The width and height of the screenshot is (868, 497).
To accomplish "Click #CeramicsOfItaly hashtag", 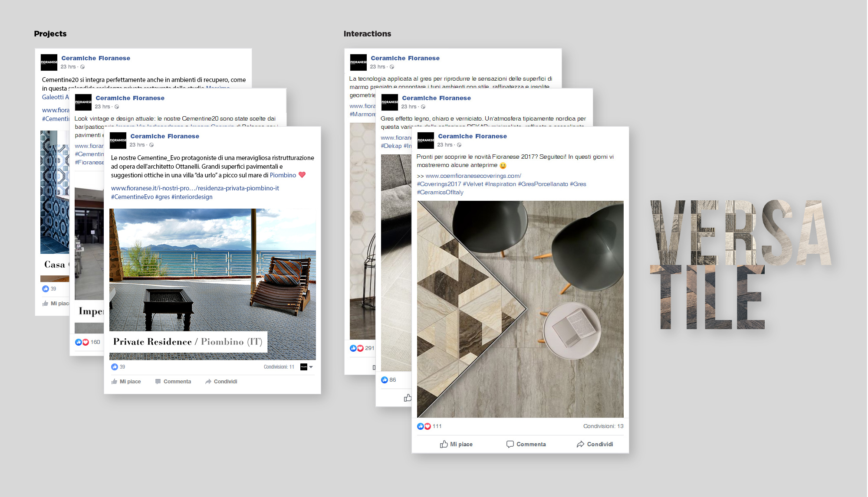I will (440, 193).
